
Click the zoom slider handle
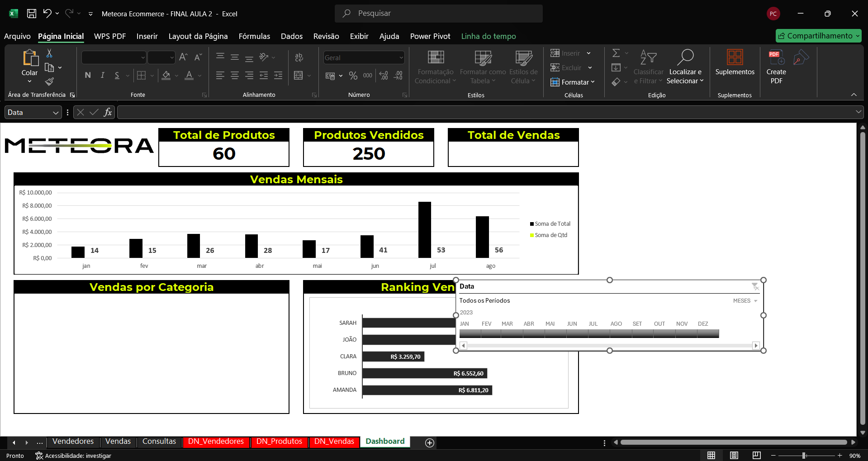(804, 456)
